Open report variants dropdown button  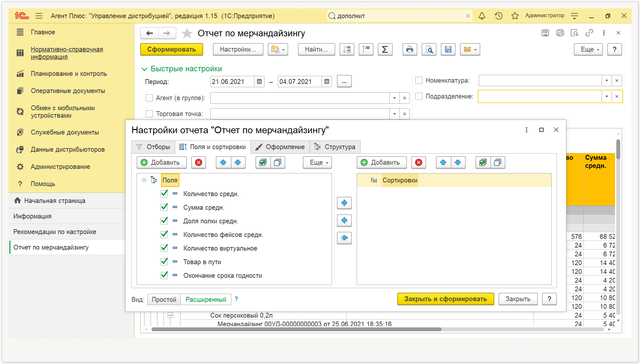[278, 49]
